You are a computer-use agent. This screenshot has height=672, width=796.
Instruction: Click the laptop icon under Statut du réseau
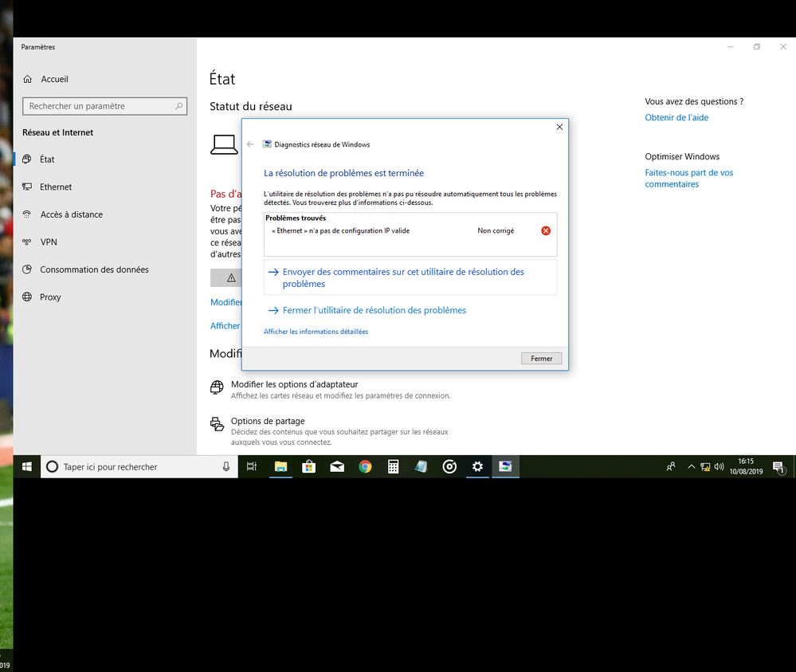click(x=224, y=145)
